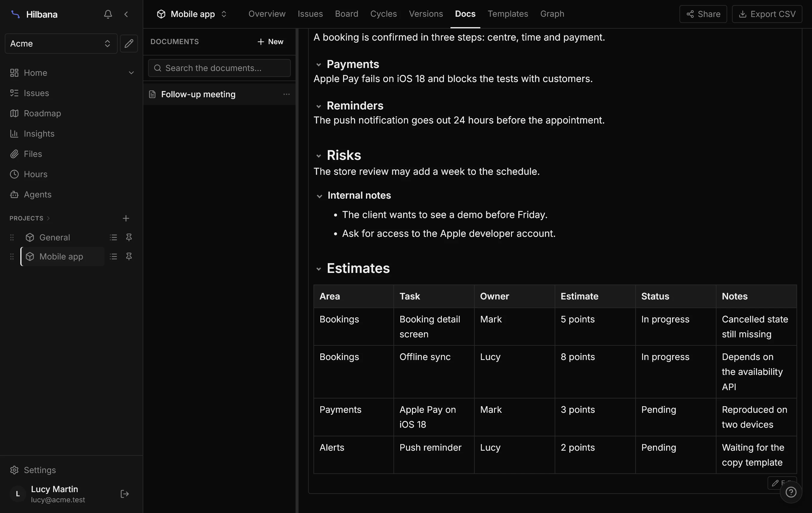Click the drag handle of General project

click(12, 237)
